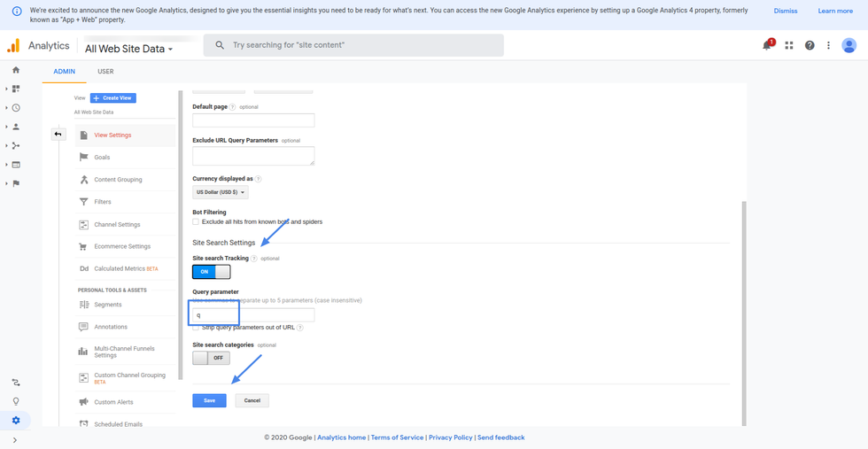This screenshot has width=868, height=449.
Task: Open the Discover lightbulb icon
Action: click(x=16, y=401)
